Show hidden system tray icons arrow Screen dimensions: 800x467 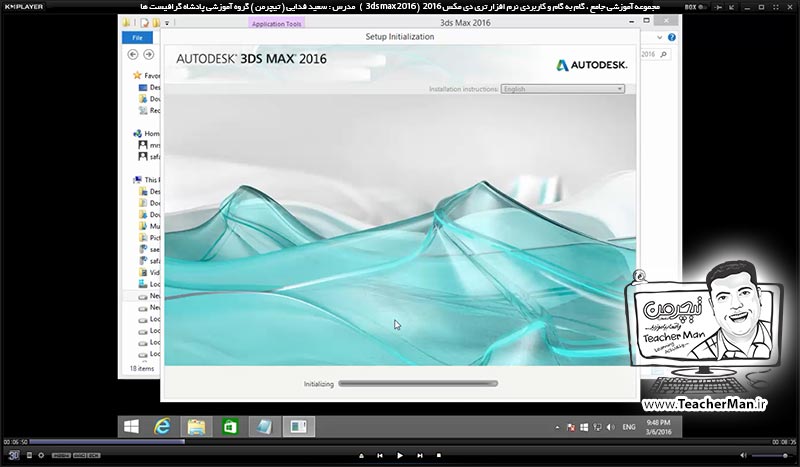557,427
